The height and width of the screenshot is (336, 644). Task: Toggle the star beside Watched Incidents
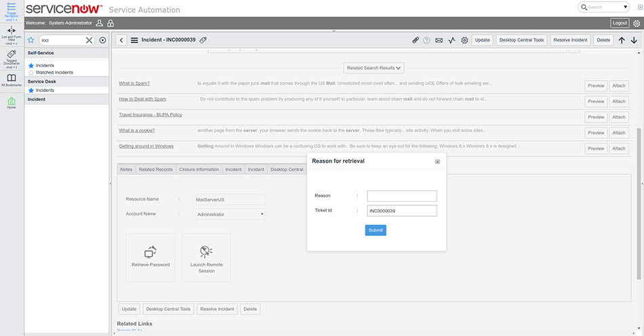click(31, 72)
